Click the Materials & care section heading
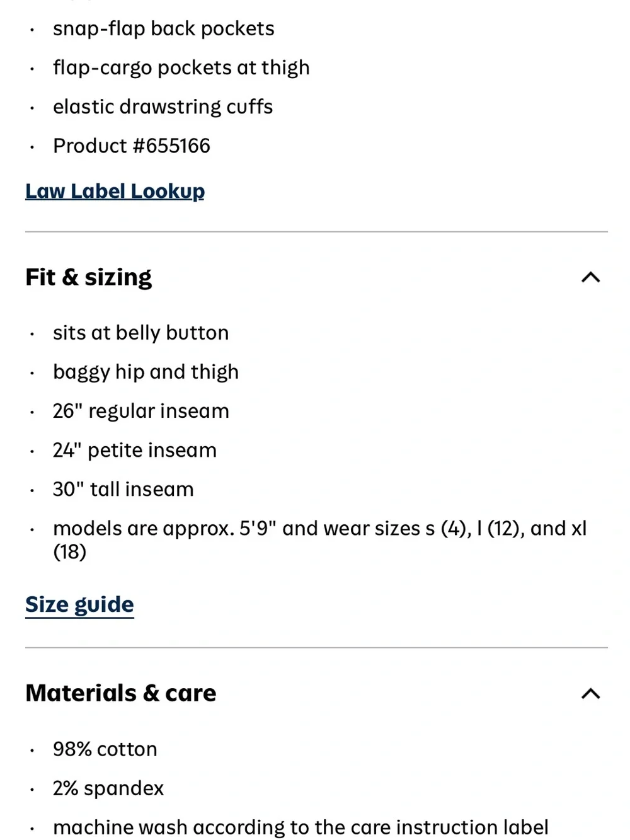 (120, 693)
